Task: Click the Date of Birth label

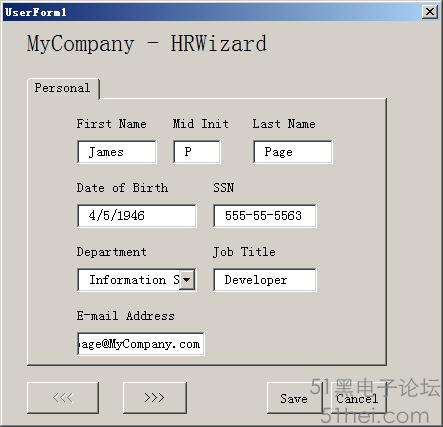Action: [x=122, y=188]
